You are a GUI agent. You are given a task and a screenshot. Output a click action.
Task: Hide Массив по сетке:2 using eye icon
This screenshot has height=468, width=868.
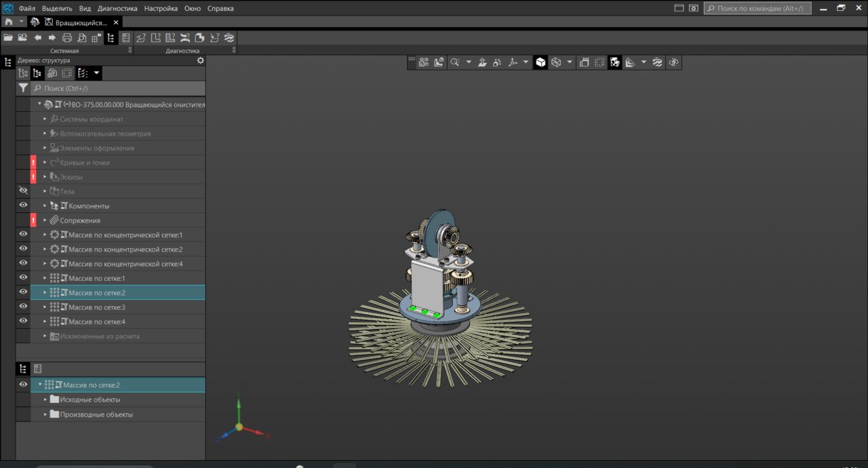coord(23,292)
